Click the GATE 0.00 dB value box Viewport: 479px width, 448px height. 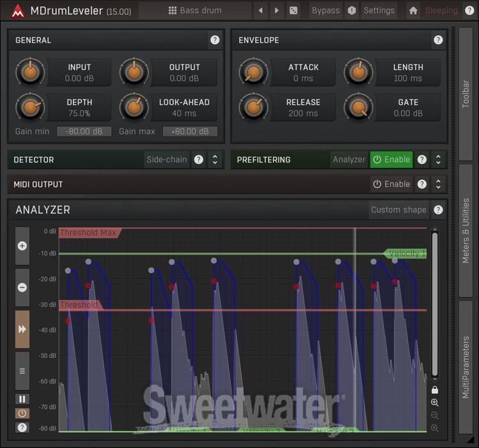click(x=408, y=108)
